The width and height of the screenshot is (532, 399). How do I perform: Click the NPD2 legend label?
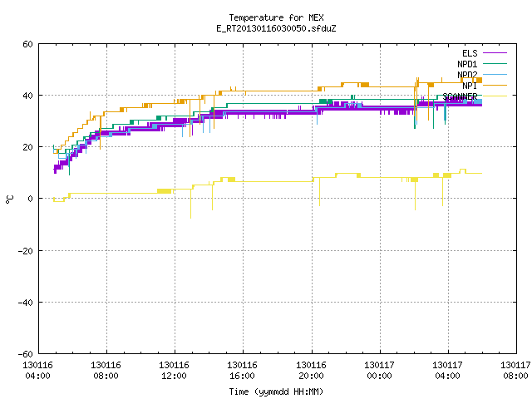pos(467,75)
